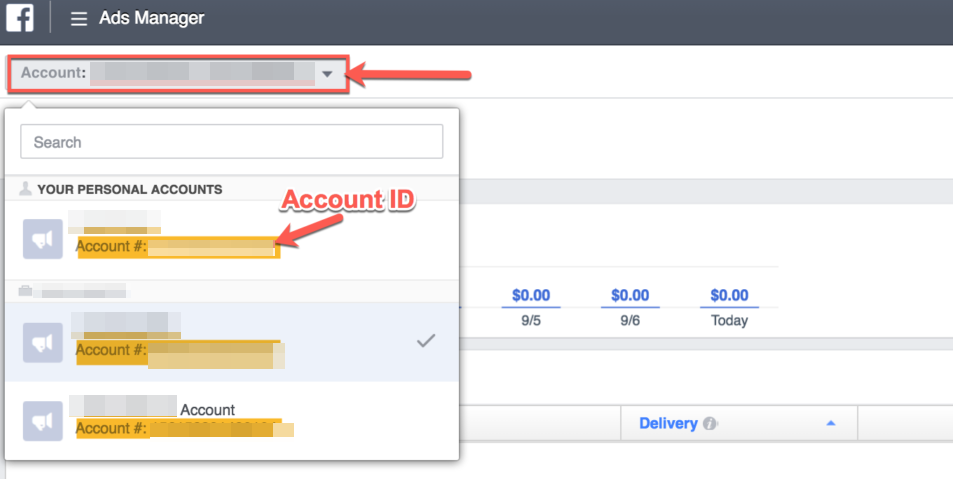Select the personal account under Your Personal Accounts
The width and height of the screenshot is (953, 479).
click(232, 240)
